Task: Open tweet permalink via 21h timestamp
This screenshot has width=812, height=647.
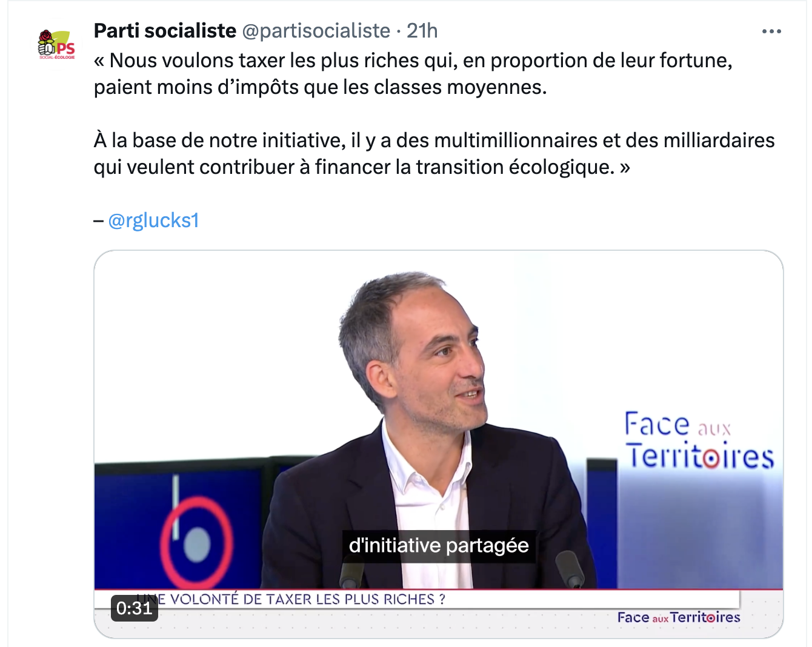Action: tap(422, 30)
